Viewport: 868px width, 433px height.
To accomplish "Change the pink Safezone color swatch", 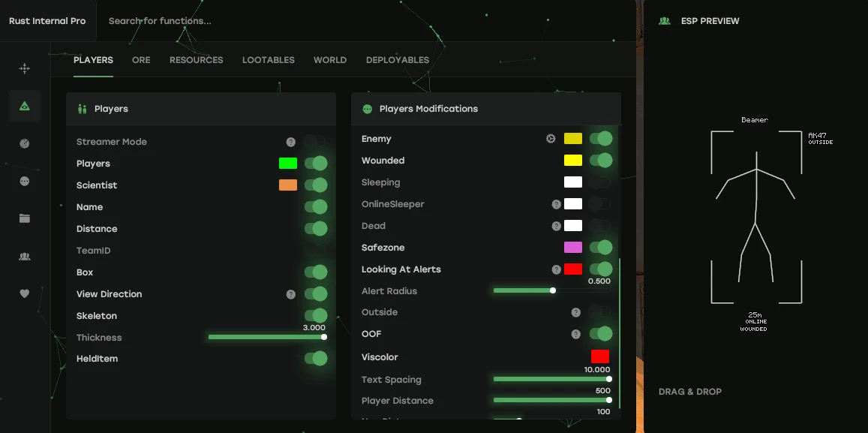I will click(573, 248).
